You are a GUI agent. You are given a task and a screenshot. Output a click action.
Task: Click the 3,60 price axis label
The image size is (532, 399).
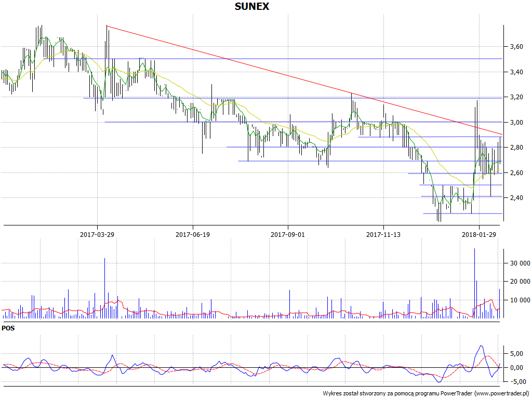coord(516,46)
